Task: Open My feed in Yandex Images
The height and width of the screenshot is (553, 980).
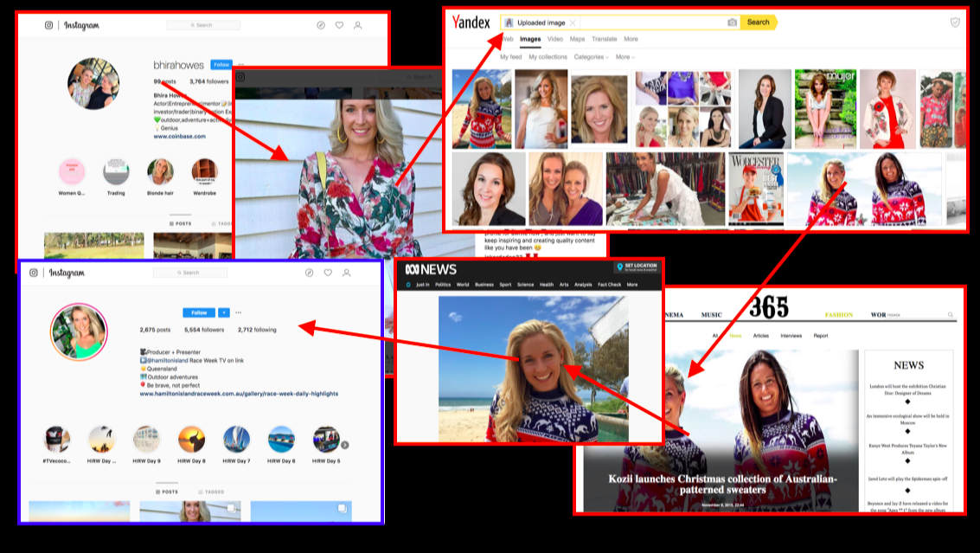Action: click(510, 57)
